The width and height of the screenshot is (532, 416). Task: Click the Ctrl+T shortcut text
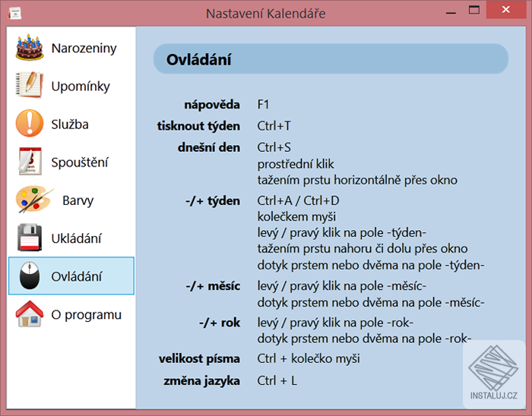tap(274, 126)
